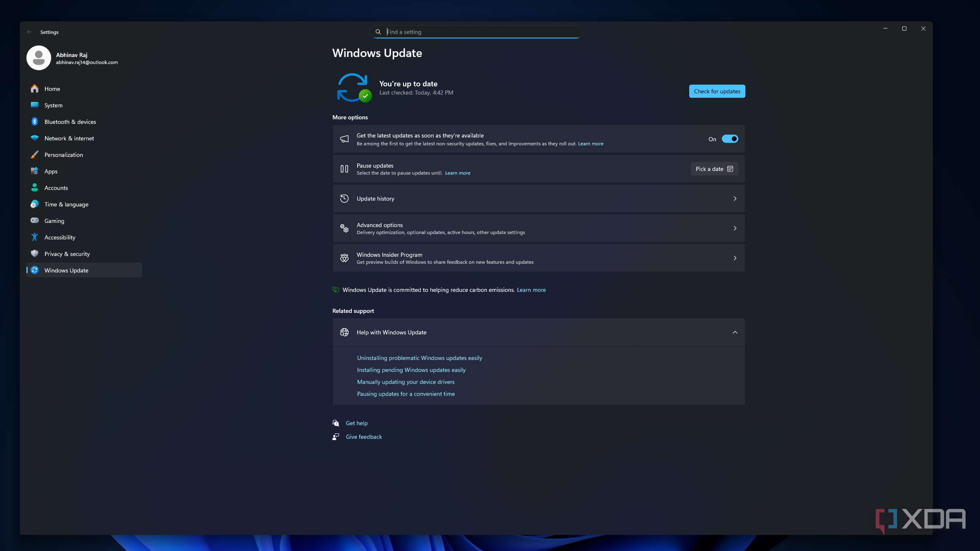Click the Network wifi icon

coord(35,138)
